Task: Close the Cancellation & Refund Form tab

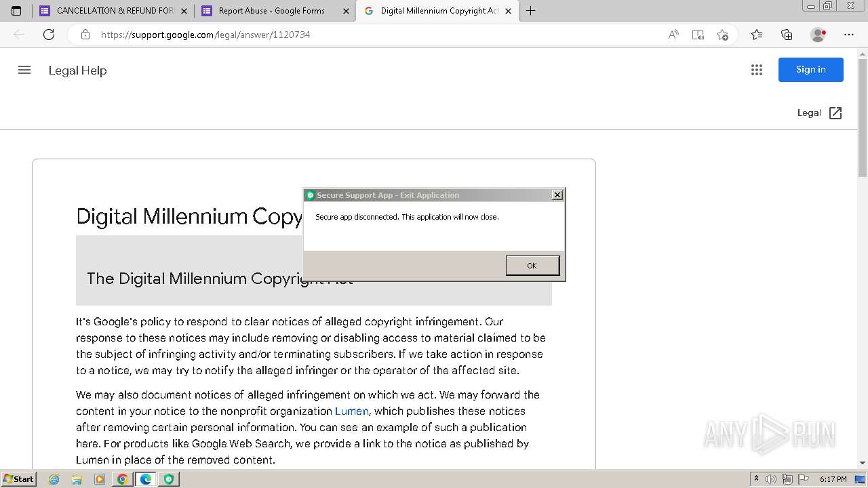Action: (184, 11)
